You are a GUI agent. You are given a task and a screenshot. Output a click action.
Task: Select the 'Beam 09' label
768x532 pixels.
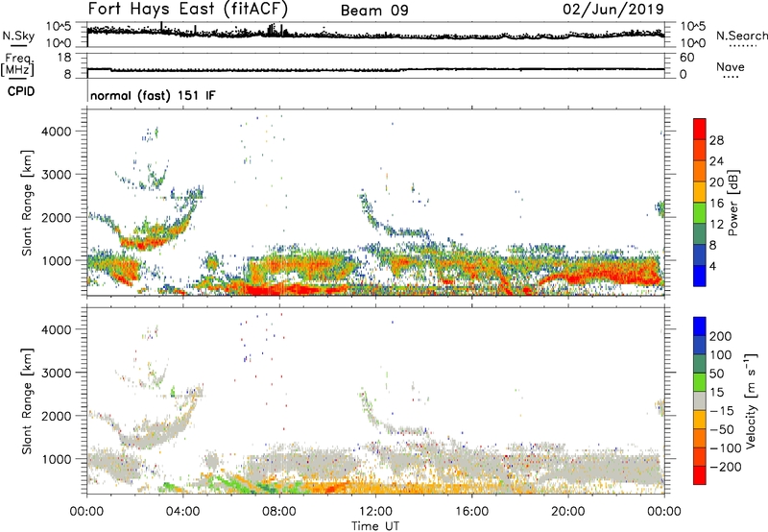374,11
